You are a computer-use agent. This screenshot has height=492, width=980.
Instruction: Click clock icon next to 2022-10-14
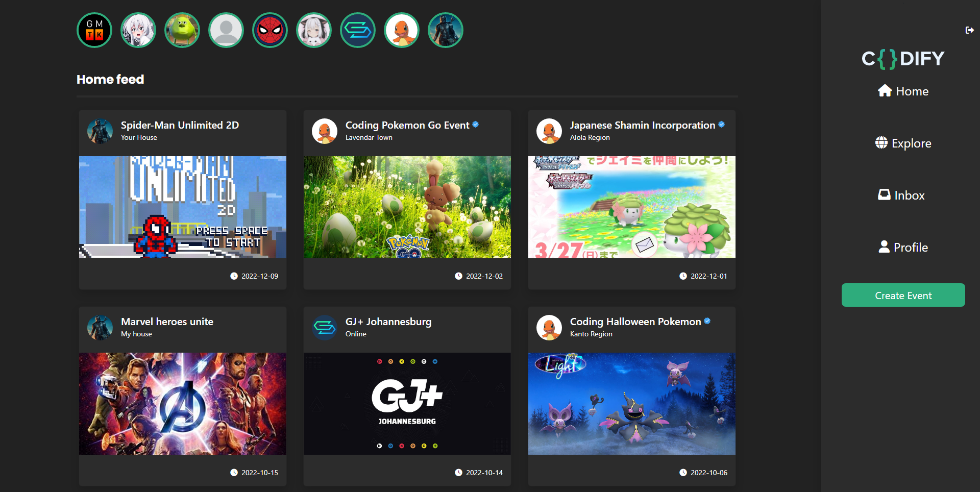click(458, 472)
